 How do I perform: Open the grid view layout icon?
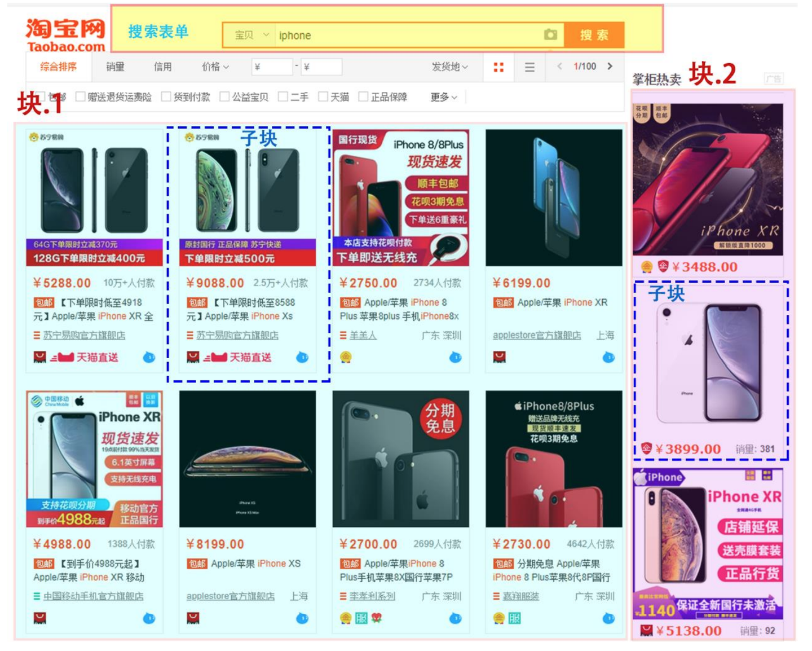498,67
